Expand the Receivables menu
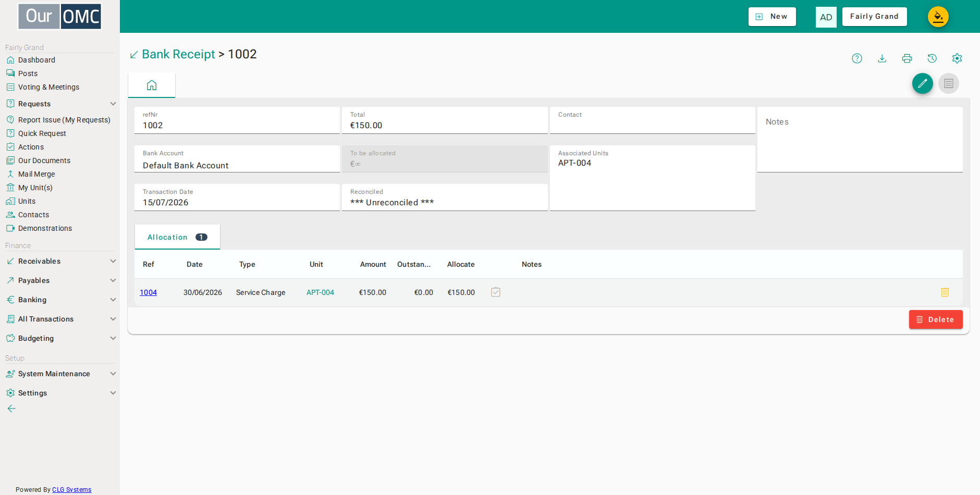 60,261
